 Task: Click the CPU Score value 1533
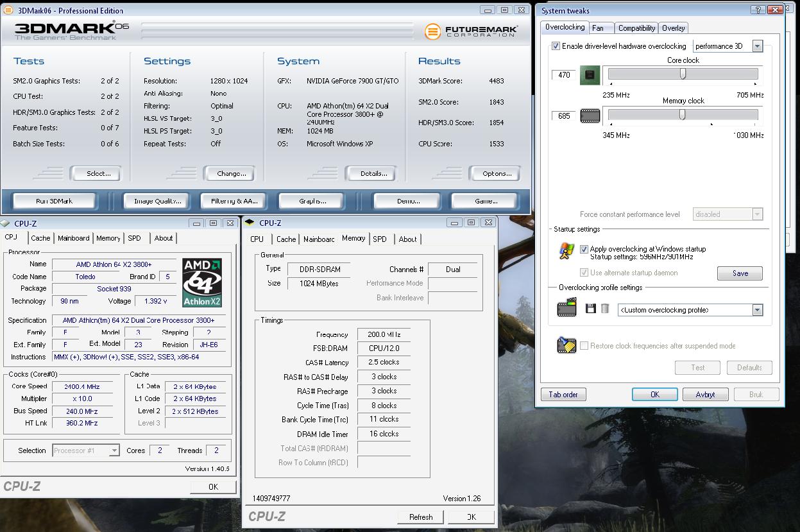click(496, 144)
